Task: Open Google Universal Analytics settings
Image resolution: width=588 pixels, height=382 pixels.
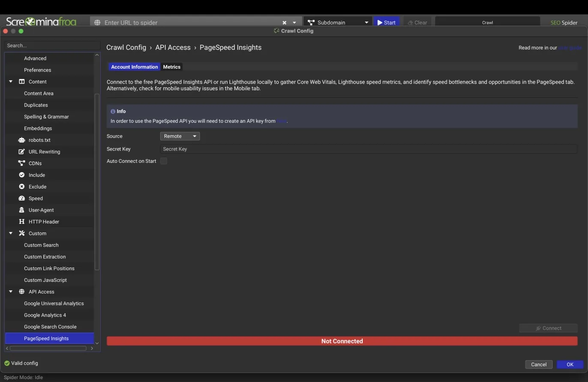Action: [54, 304]
